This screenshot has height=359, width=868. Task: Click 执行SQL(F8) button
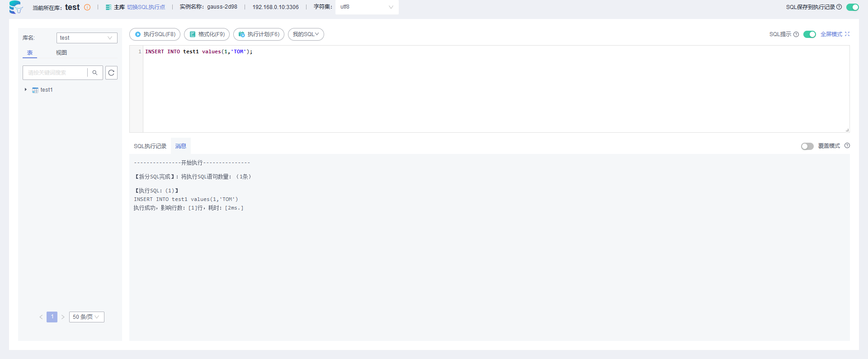tap(155, 34)
